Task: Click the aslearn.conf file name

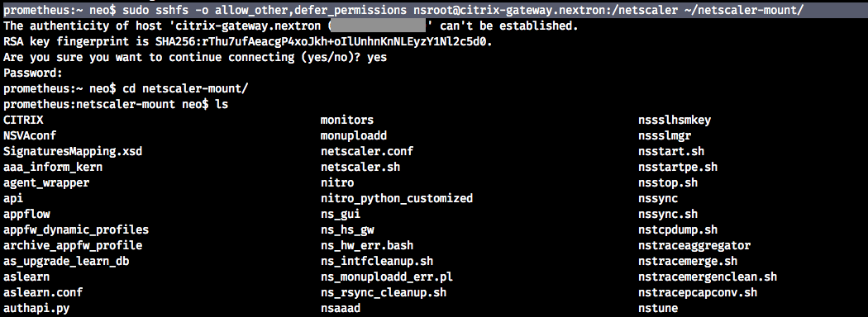Action: pos(43,292)
